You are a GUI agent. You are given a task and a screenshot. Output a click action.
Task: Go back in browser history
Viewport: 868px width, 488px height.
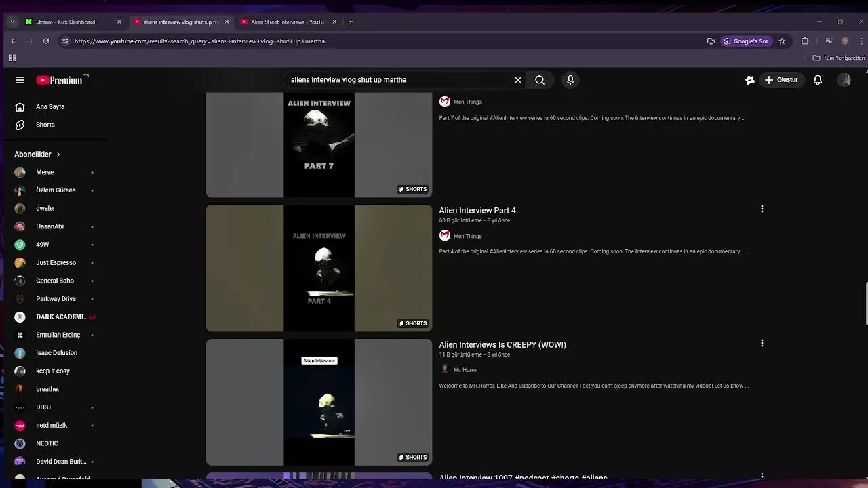coord(14,41)
